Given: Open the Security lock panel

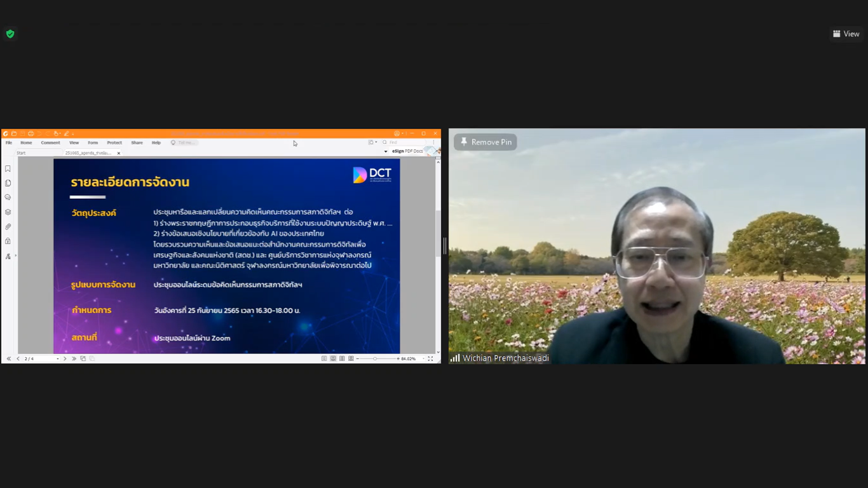Looking at the screenshot, I should pyautogui.click(x=8, y=241).
